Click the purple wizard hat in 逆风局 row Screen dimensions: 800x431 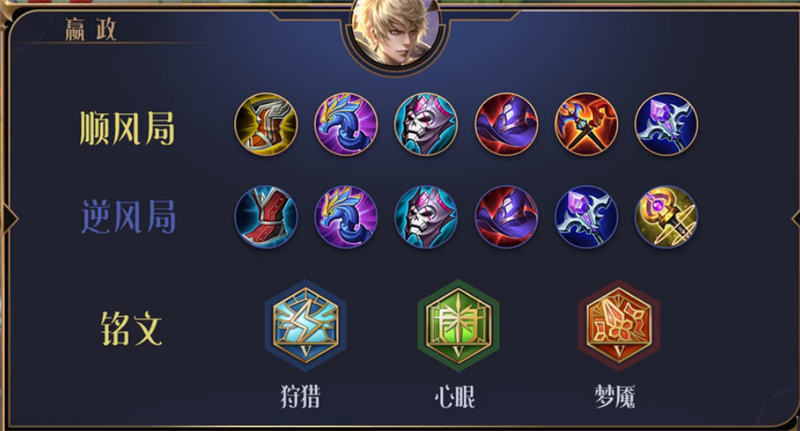pos(506,217)
